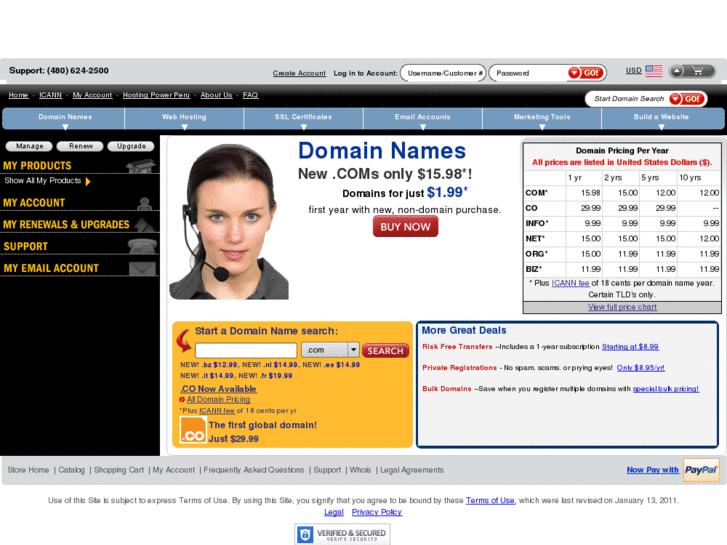Open the MY ACCOUNT sidebar section

pyautogui.click(x=34, y=203)
